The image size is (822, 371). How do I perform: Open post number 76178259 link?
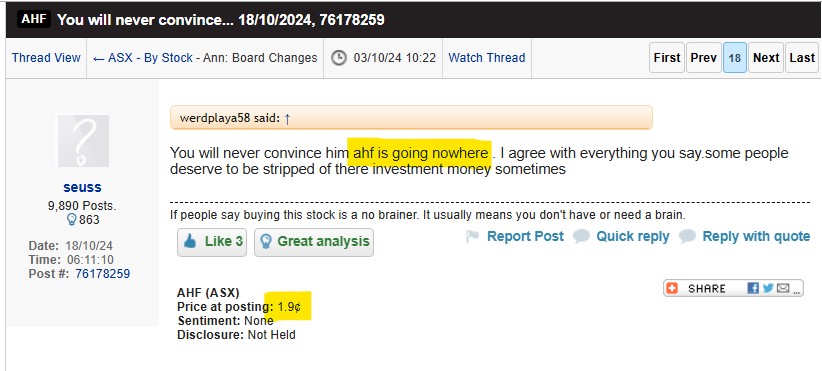click(x=103, y=274)
